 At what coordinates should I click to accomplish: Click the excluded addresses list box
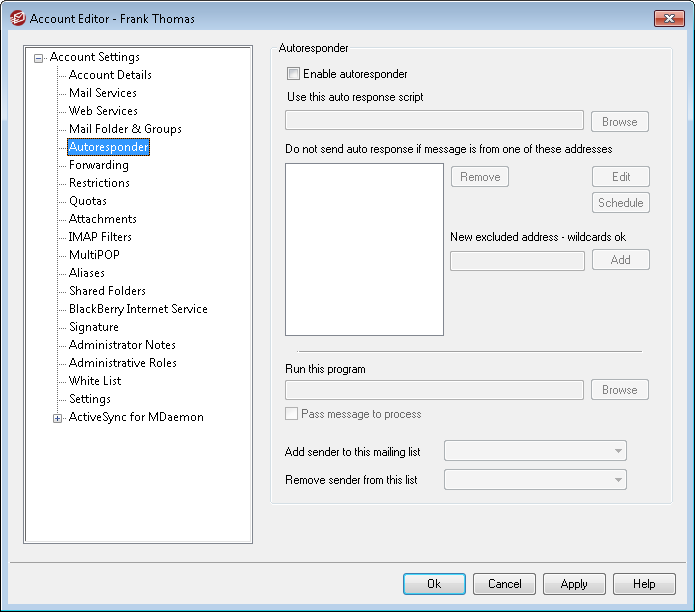click(364, 249)
